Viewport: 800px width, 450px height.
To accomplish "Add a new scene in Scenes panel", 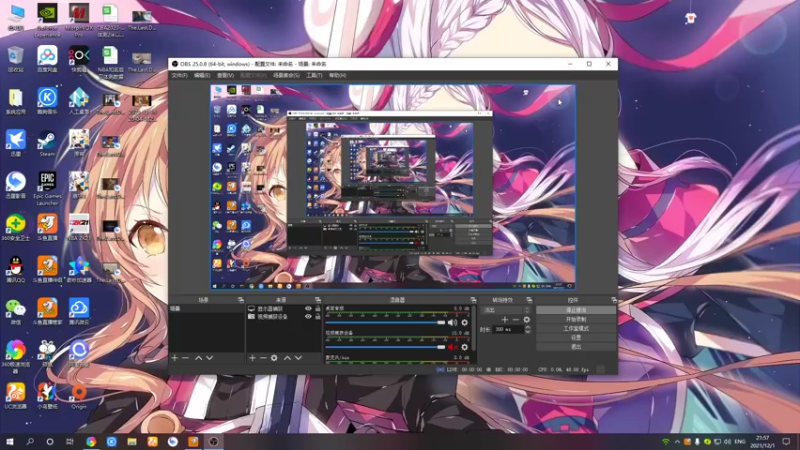I will click(x=174, y=358).
